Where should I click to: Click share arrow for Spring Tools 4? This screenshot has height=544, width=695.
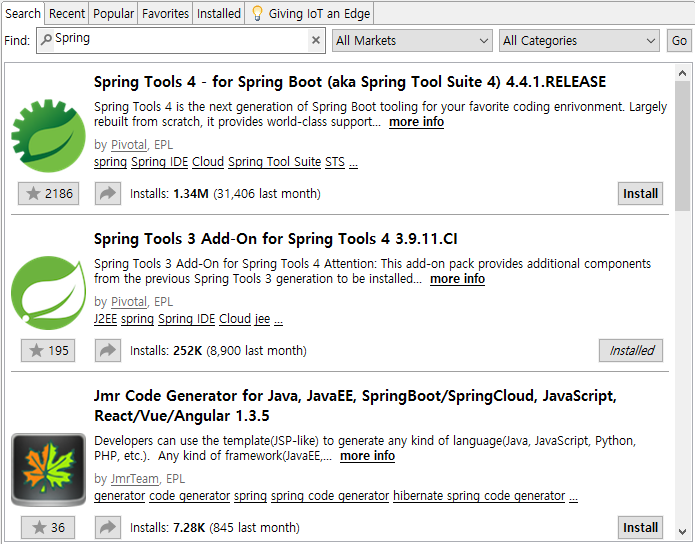tap(108, 193)
